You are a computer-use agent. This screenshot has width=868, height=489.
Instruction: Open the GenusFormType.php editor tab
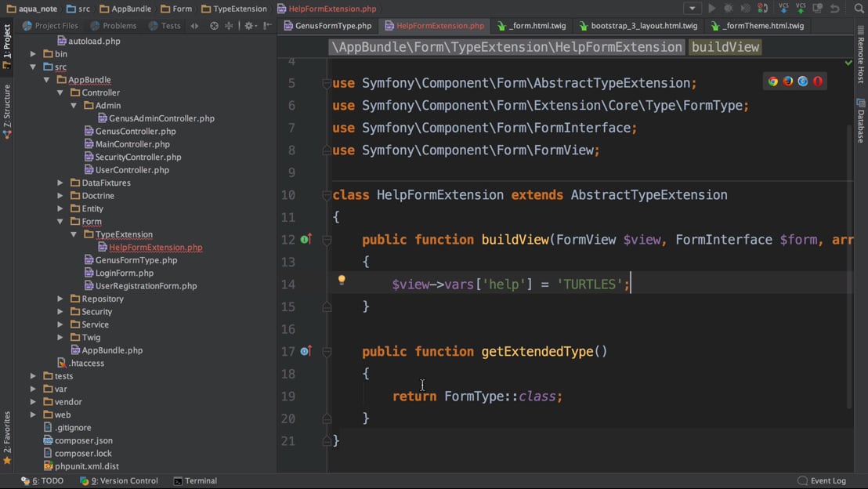tap(327, 26)
